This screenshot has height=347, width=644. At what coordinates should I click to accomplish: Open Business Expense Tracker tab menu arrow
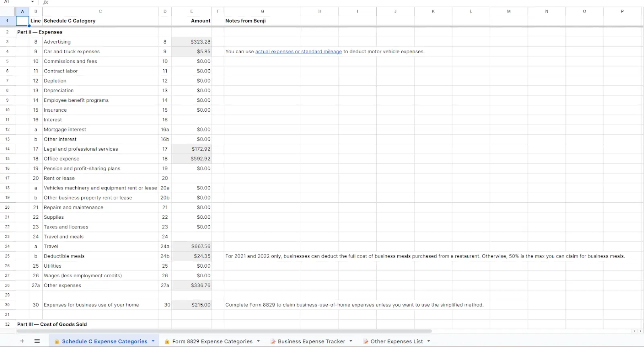click(351, 341)
